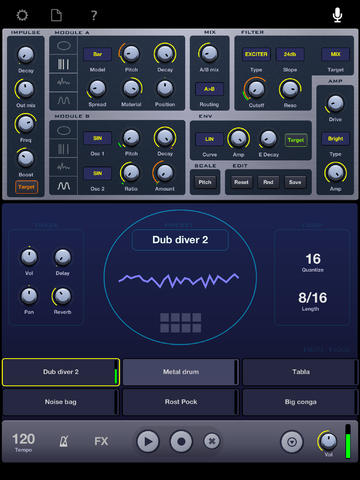Clear pattern with the X button

coord(212,441)
